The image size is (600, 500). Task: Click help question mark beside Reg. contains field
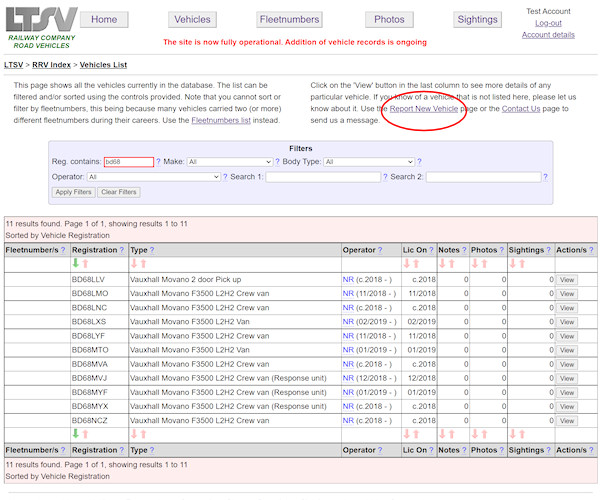(158, 162)
